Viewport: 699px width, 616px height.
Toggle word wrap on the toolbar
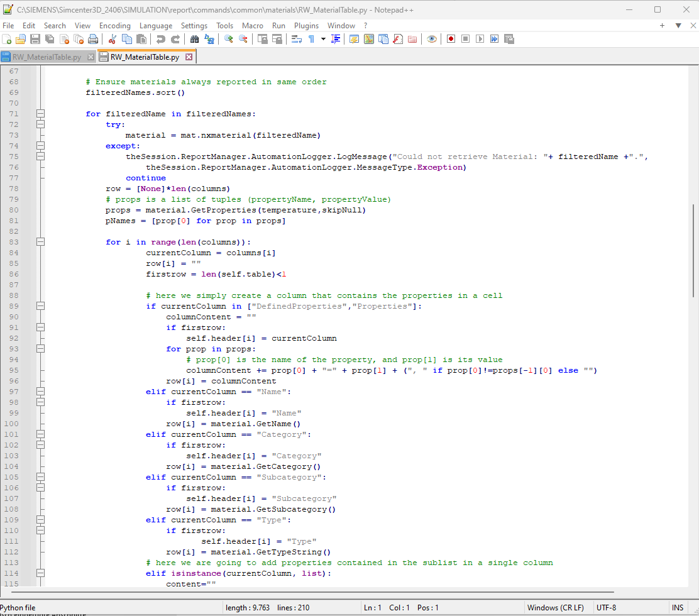tap(297, 39)
